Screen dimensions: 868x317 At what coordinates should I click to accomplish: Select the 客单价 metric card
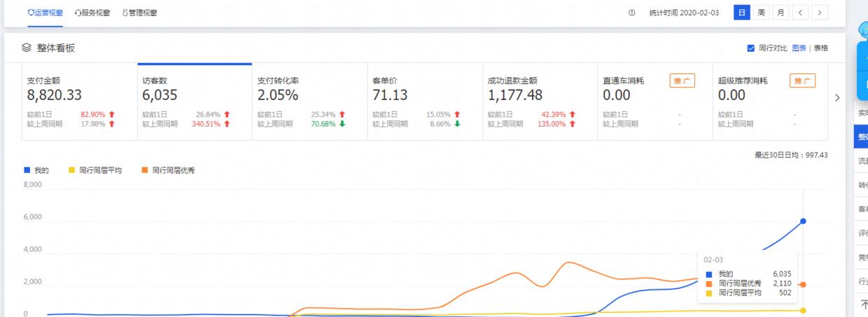click(x=425, y=102)
